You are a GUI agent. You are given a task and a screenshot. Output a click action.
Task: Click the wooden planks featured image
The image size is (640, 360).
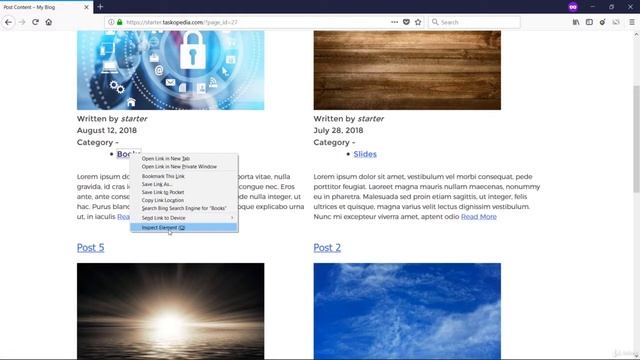click(407, 70)
